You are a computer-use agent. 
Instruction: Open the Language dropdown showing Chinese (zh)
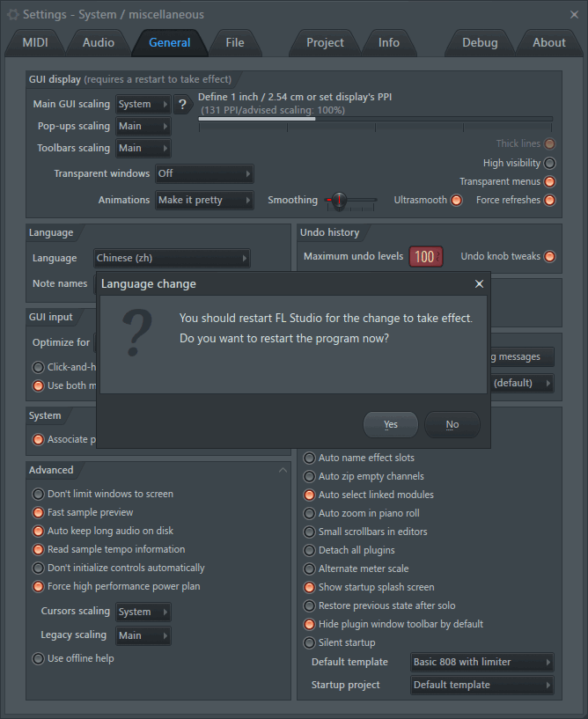pos(172,258)
